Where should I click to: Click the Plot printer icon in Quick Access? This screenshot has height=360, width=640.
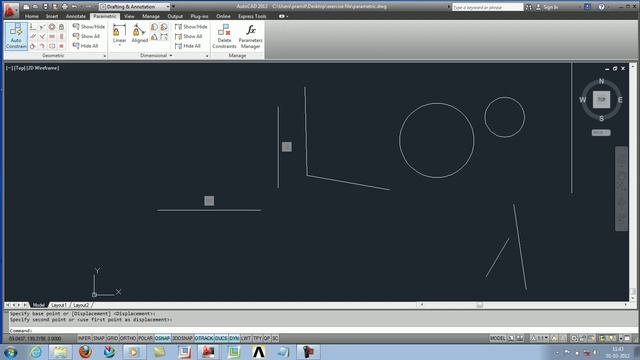click(x=64, y=7)
